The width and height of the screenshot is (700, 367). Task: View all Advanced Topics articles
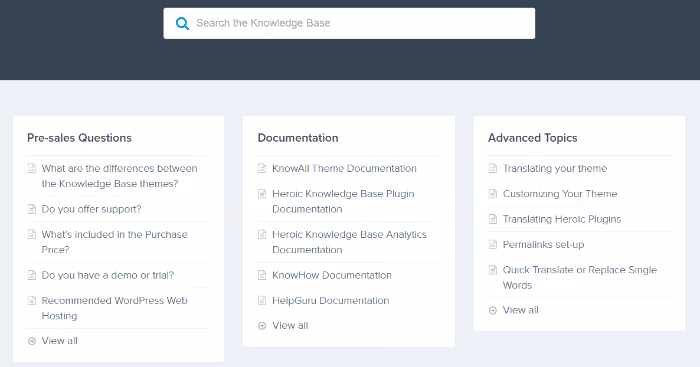pyautogui.click(x=521, y=310)
